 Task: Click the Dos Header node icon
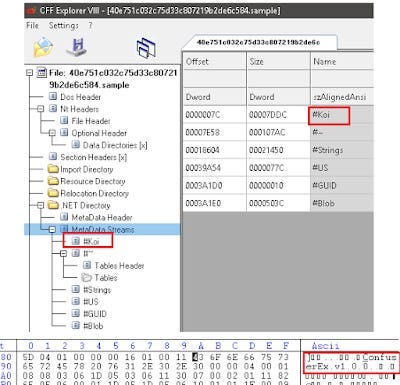pos(53,97)
